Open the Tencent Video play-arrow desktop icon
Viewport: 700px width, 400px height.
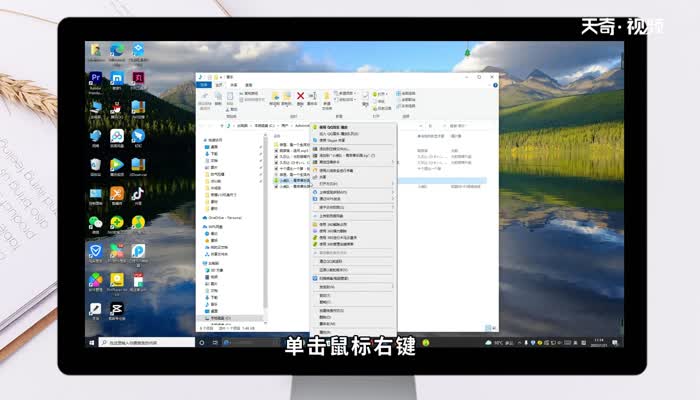[x=117, y=165]
